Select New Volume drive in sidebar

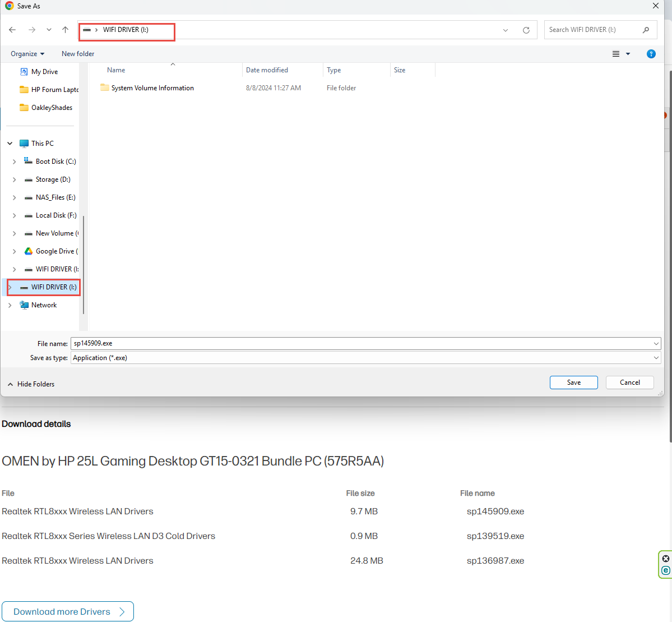pos(52,233)
